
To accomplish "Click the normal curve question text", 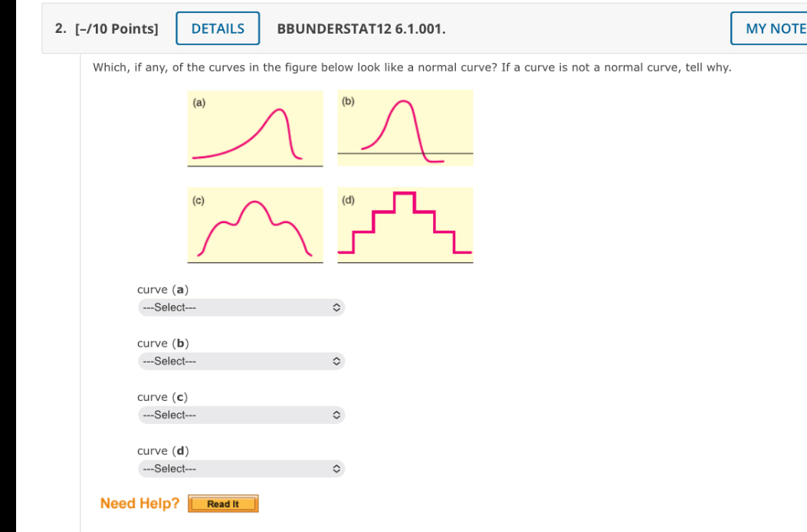I will pos(412,67).
